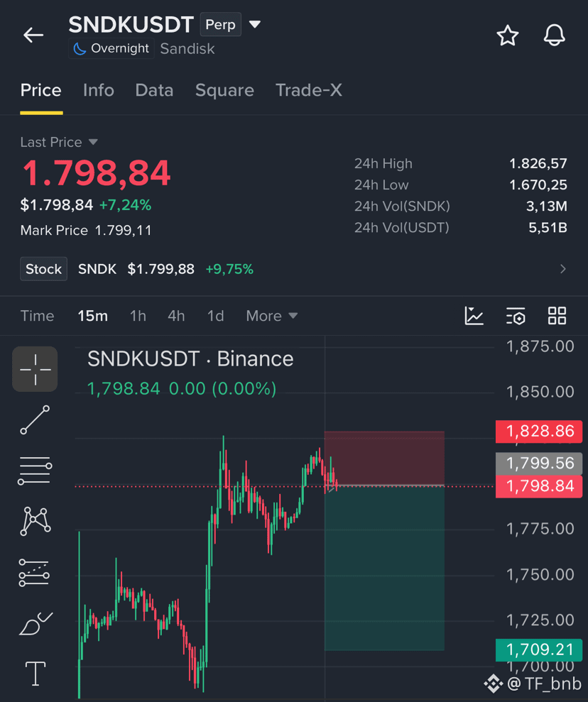Image resolution: width=588 pixels, height=702 pixels.
Task: Add SNDKUSDT to favorites with star
Action: (x=507, y=35)
